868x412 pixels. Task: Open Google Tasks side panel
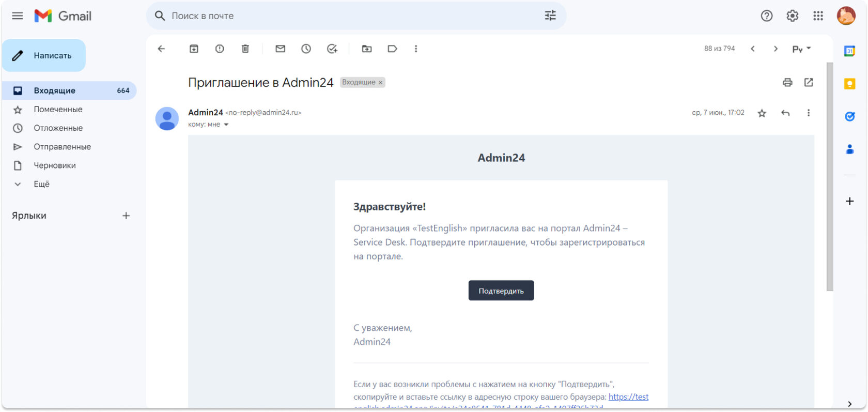(849, 116)
